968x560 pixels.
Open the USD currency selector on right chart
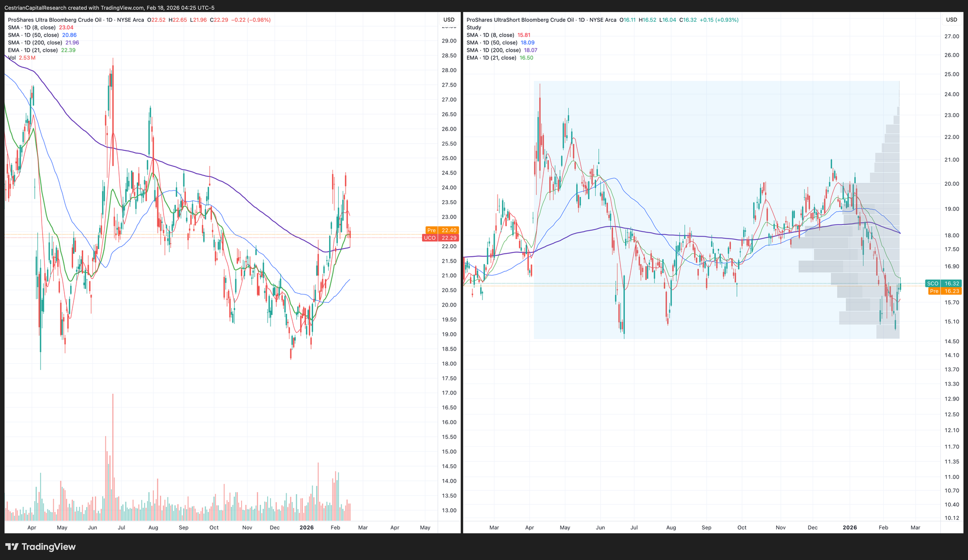[x=952, y=20]
